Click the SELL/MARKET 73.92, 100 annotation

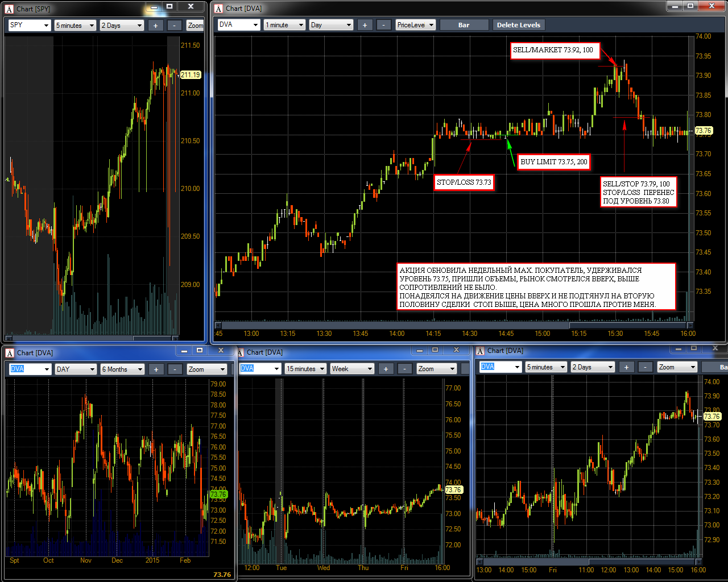click(554, 51)
